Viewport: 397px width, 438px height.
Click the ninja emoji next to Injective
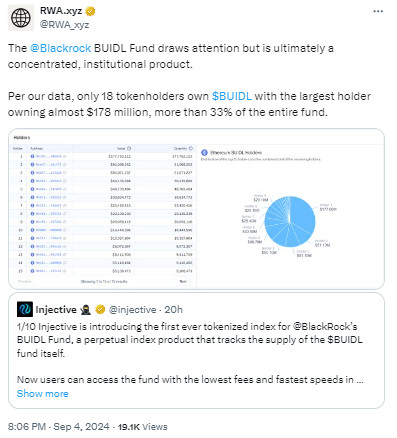point(86,310)
